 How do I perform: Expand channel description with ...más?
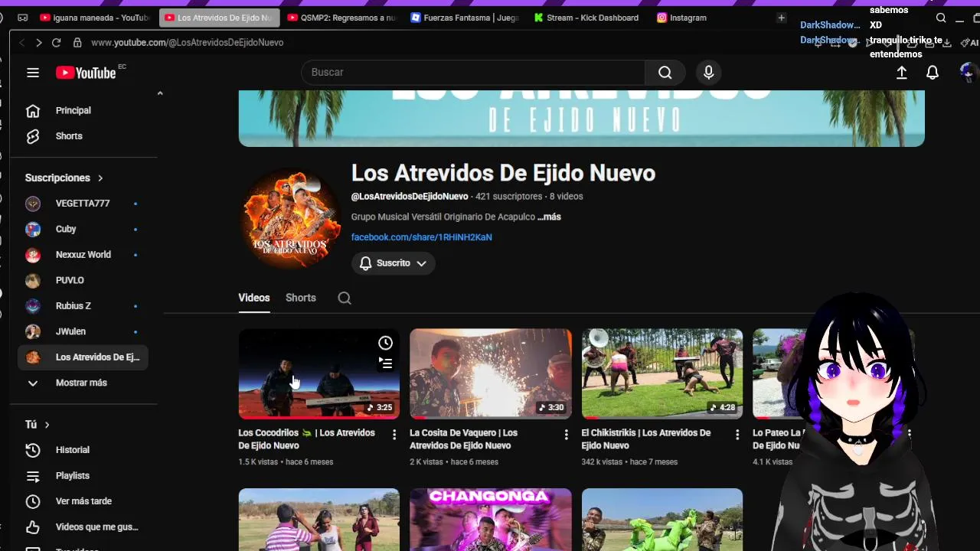point(549,217)
